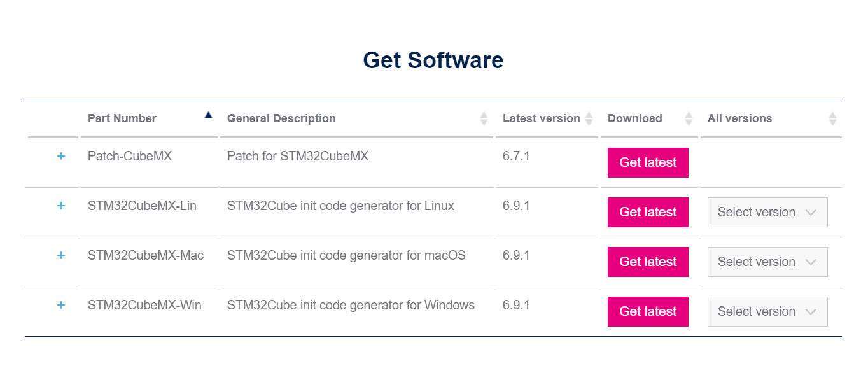Image resolution: width=868 pixels, height=368 pixels.
Task: Expand the STM32CubeMX-Win row plus icon
Action: pyautogui.click(x=61, y=305)
